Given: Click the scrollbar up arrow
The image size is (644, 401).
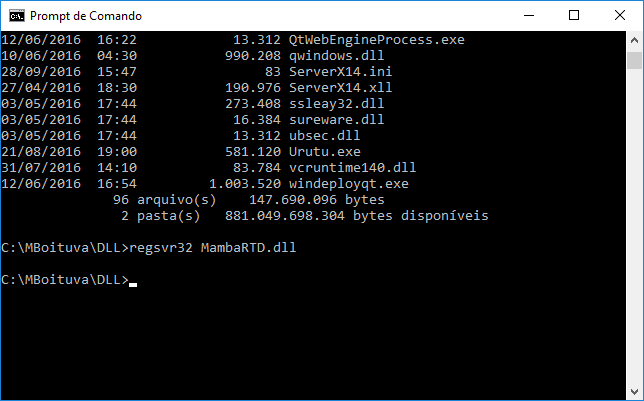Looking at the screenshot, I should click(634, 40).
